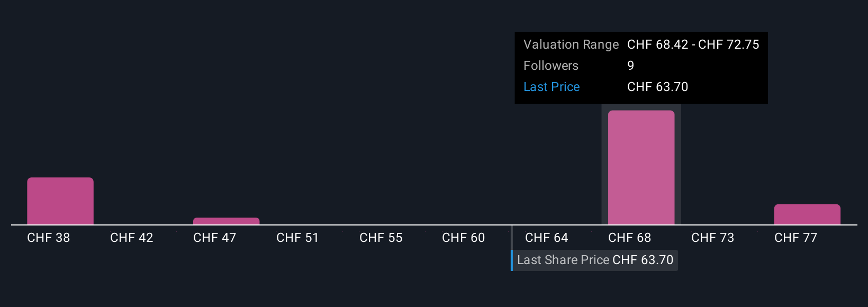Click the Followers count 9 in tooltip

coord(631,66)
